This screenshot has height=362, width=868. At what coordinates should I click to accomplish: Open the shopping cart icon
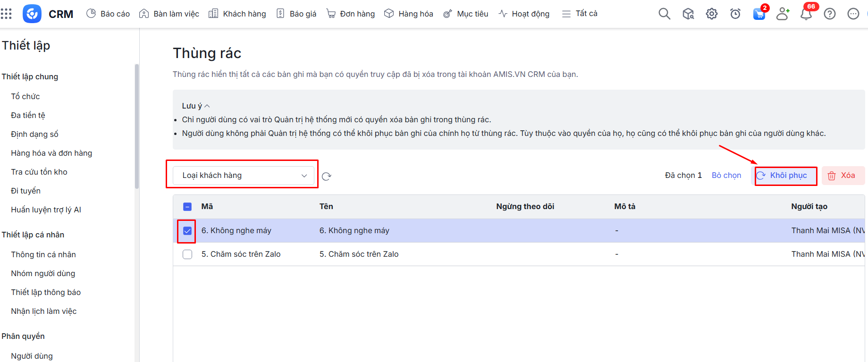click(759, 14)
